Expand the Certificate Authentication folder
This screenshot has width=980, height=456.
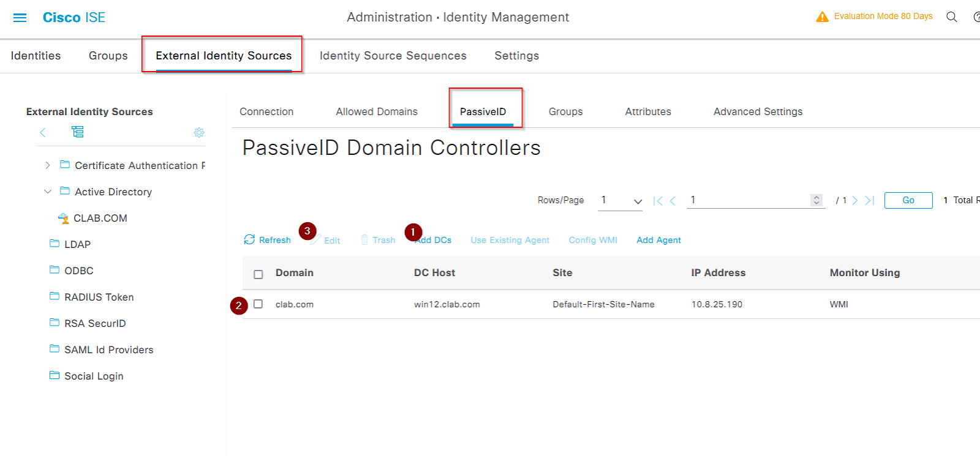(47, 165)
